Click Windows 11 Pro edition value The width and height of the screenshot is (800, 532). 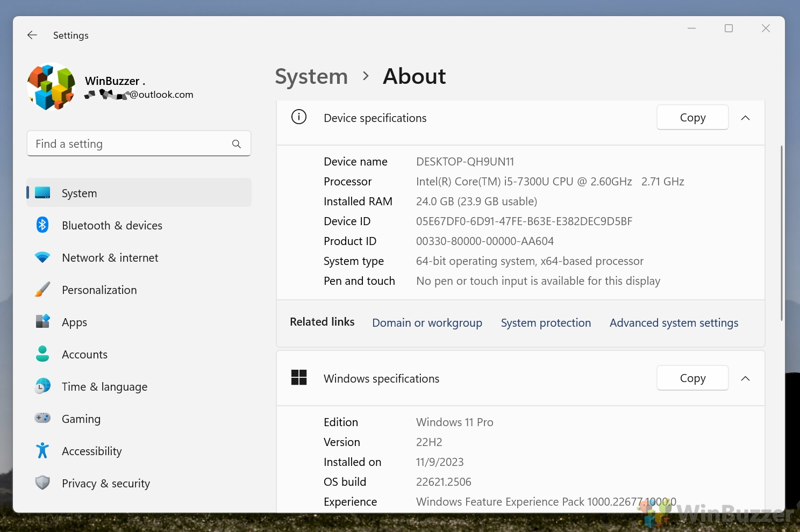(x=455, y=422)
